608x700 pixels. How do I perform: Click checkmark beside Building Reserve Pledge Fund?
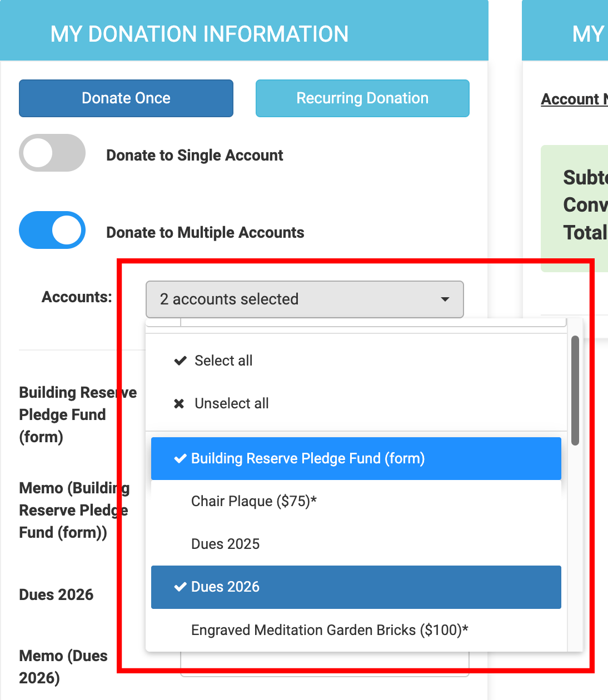pyautogui.click(x=180, y=459)
